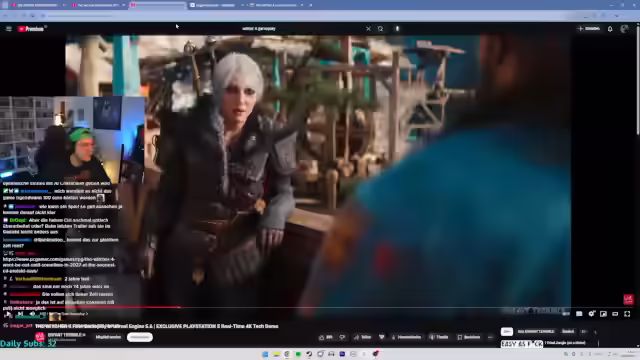Toggle video playback with the play button
Image resolution: width=640 pixels, height=360 pixels.
8,314
